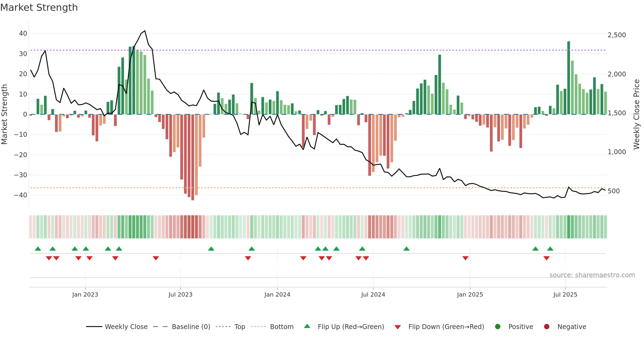Click the Market Strength chart title

39,8
